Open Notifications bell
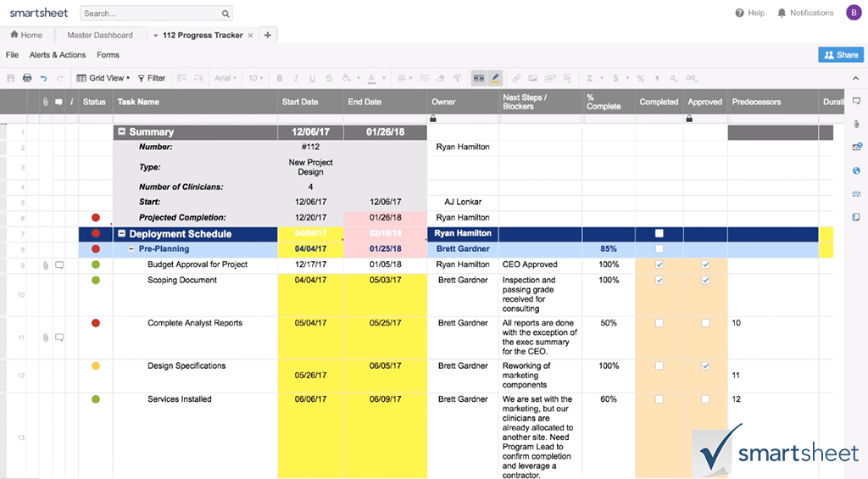The height and width of the screenshot is (479, 868). 782,13
